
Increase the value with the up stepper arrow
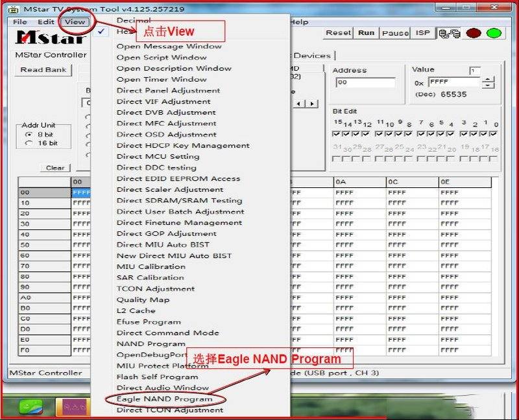489,79
